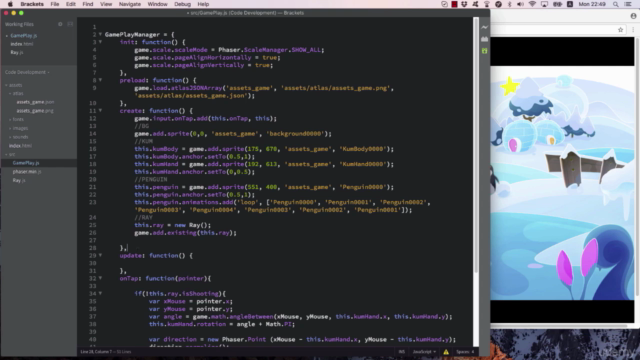Viewport: 640px width, 360px height.
Task: Click the input source 'A' menu bar icon
Action: click(x=570, y=4)
